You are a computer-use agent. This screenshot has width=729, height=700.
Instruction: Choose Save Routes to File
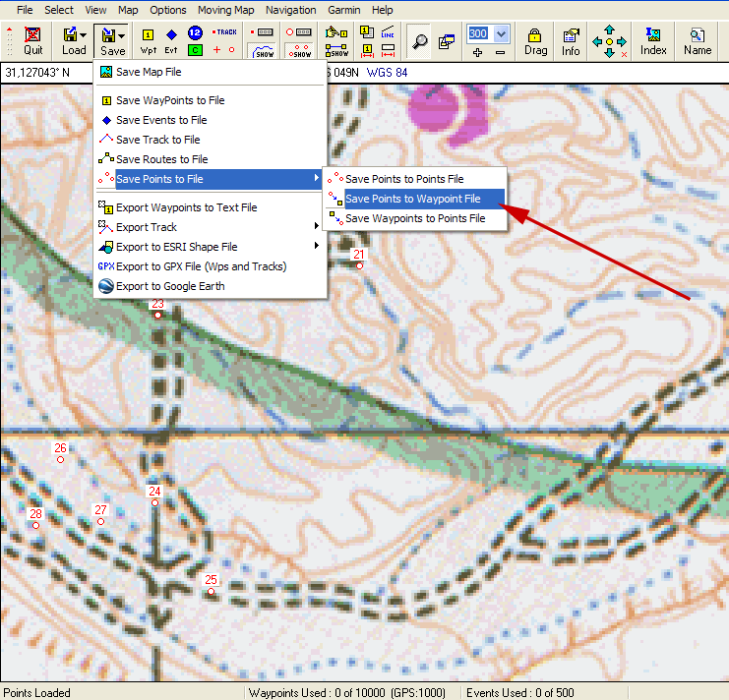click(x=211, y=159)
